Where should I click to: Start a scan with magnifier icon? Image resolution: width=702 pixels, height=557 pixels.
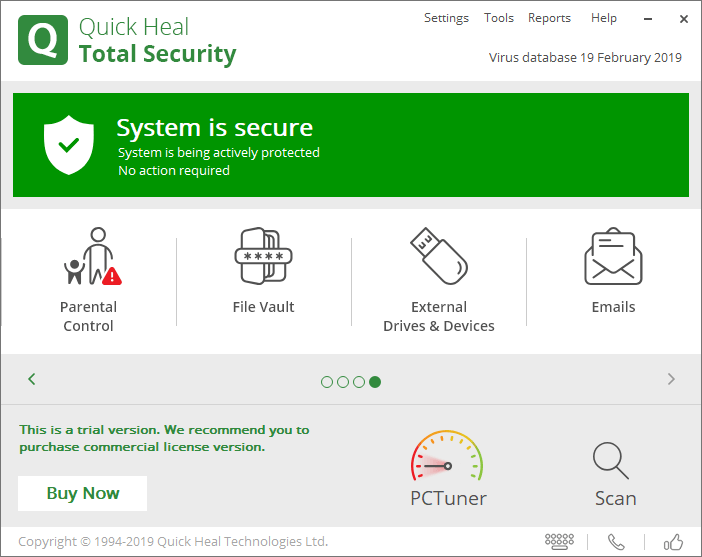click(x=611, y=461)
